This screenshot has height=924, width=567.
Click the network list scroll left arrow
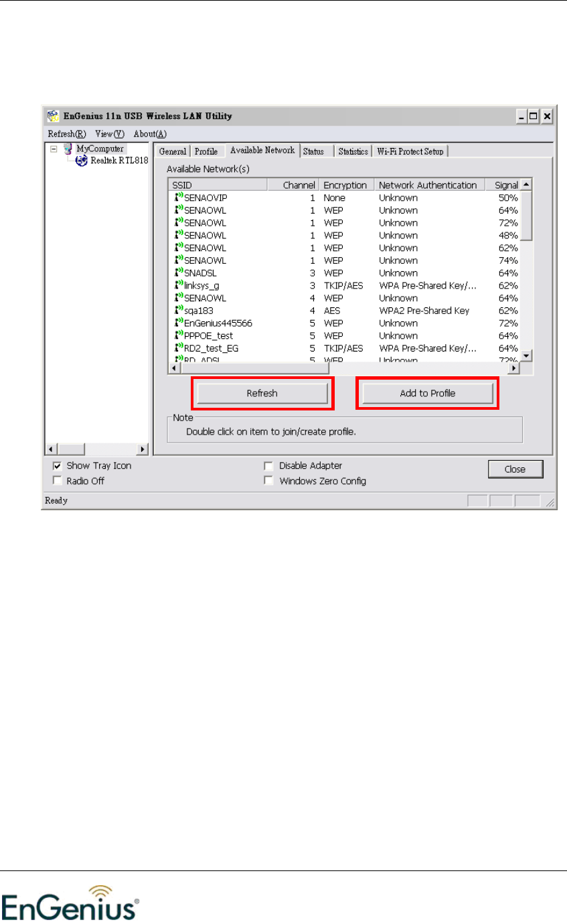tap(173, 368)
